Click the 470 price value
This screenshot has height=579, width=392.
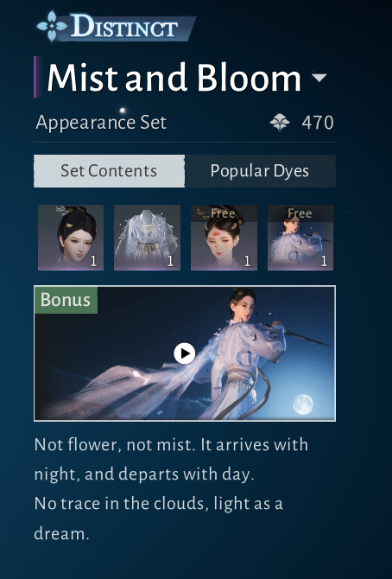tap(318, 123)
